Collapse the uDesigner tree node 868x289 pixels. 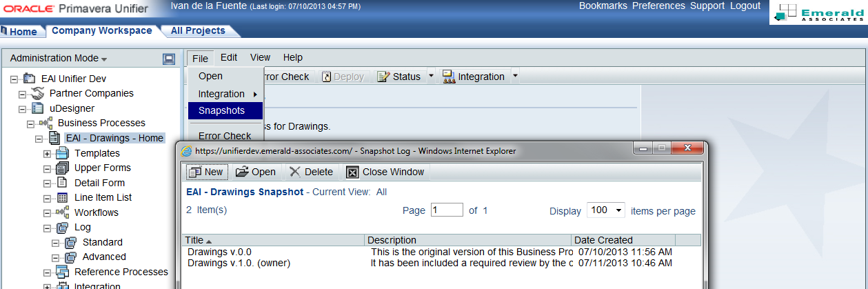click(22, 108)
